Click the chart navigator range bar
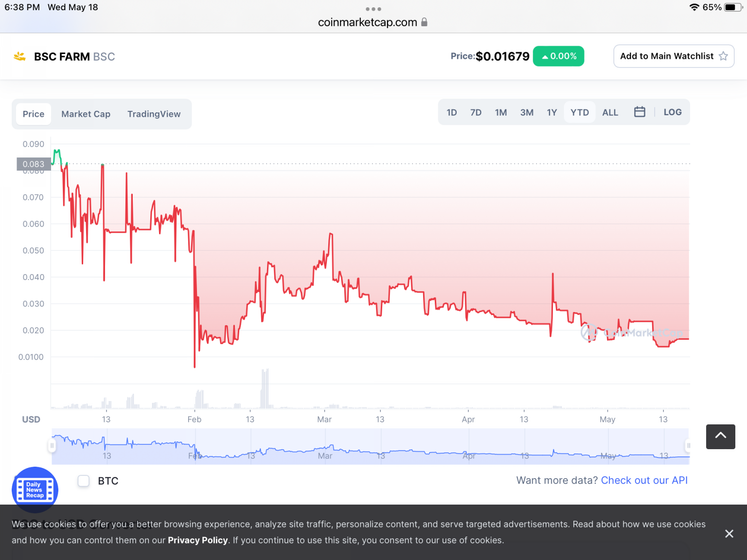Screen dimensions: 747x560 pyautogui.click(x=370, y=446)
